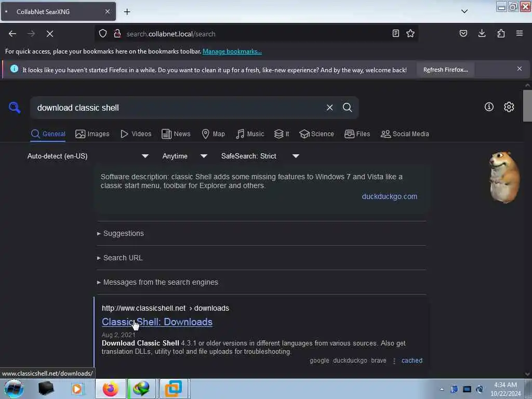Open the Windows Start orb
This screenshot has height=399, width=532.
(14, 389)
